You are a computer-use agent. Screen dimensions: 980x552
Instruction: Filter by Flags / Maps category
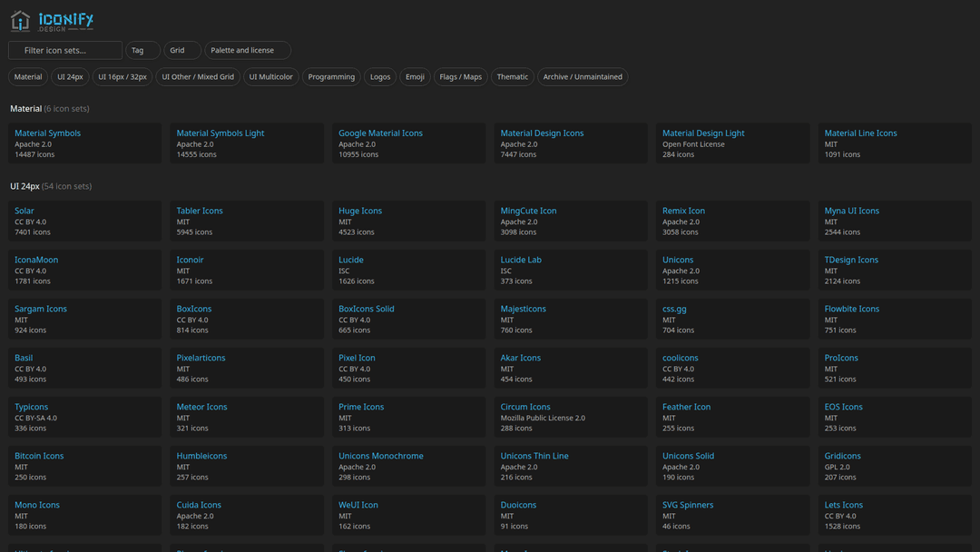point(461,77)
